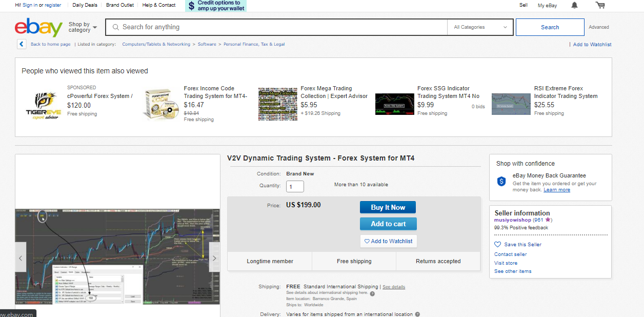The height and width of the screenshot is (317, 644).
Task: Open Software breadcrumb link
Action: (207, 44)
